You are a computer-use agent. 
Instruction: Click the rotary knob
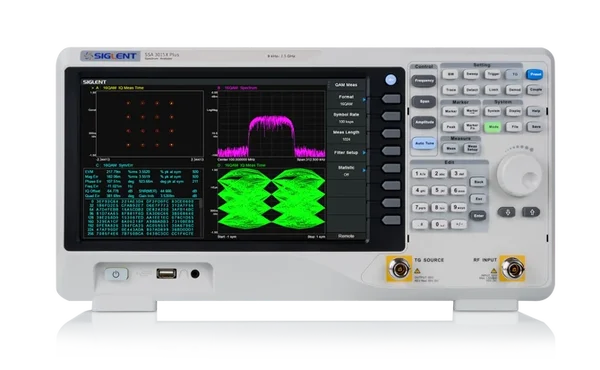point(519,174)
